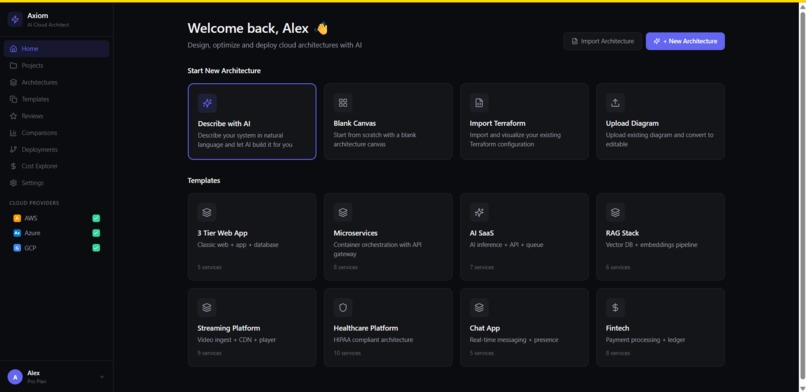Click Alex's avatar circle
This screenshot has height=392, width=806.
pos(15,377)
